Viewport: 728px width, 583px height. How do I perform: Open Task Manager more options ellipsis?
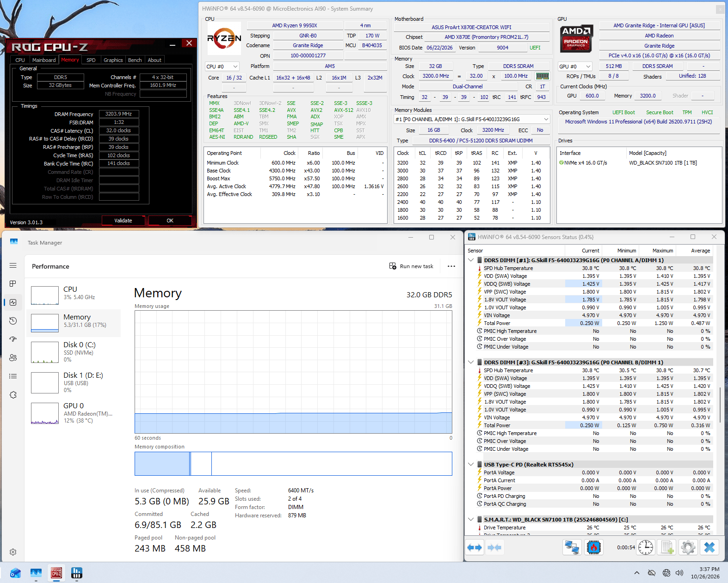coord(451,266)
